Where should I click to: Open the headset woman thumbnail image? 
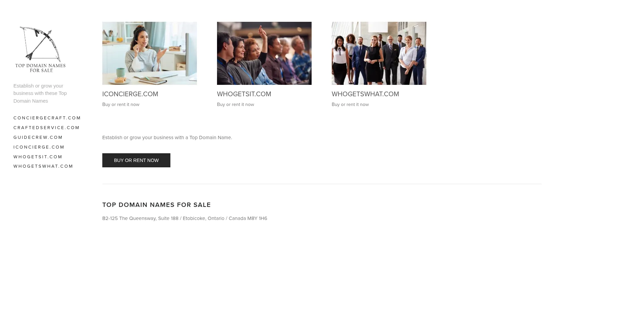150,53
